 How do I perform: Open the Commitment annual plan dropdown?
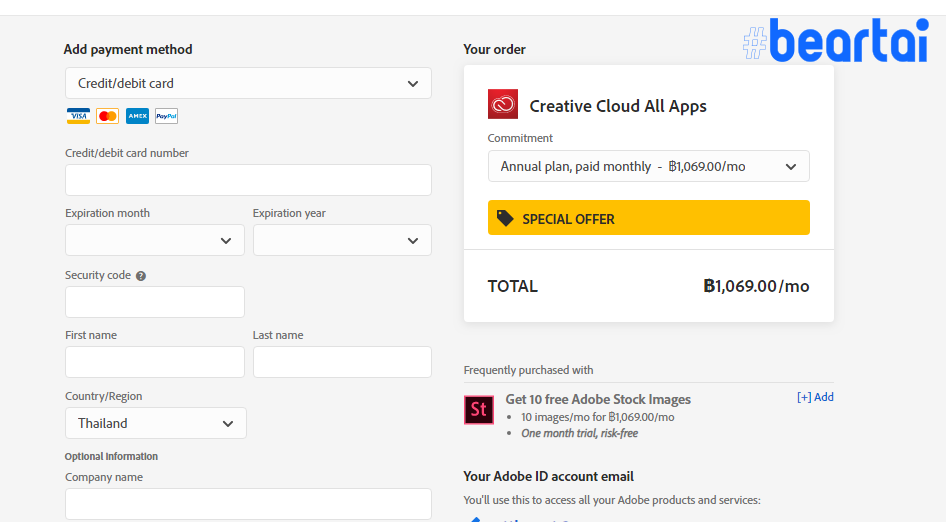[649, 166]
